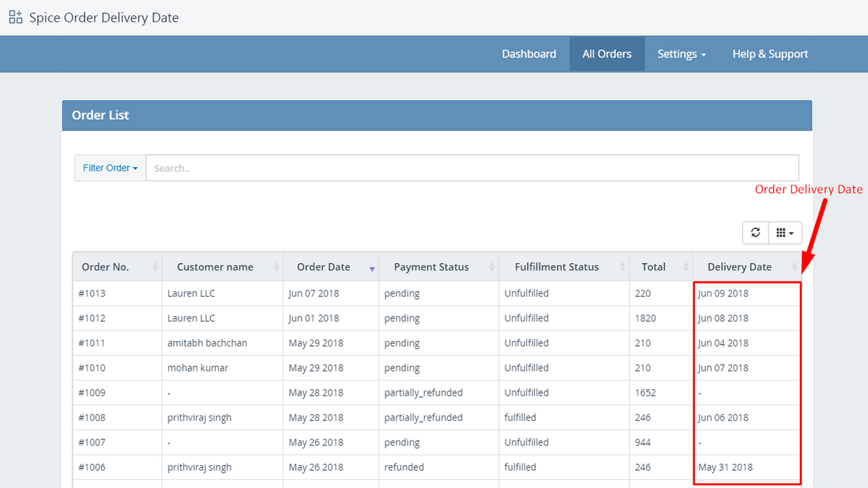
Task: Sort by Total column arrows
Action: click(686, 267)
